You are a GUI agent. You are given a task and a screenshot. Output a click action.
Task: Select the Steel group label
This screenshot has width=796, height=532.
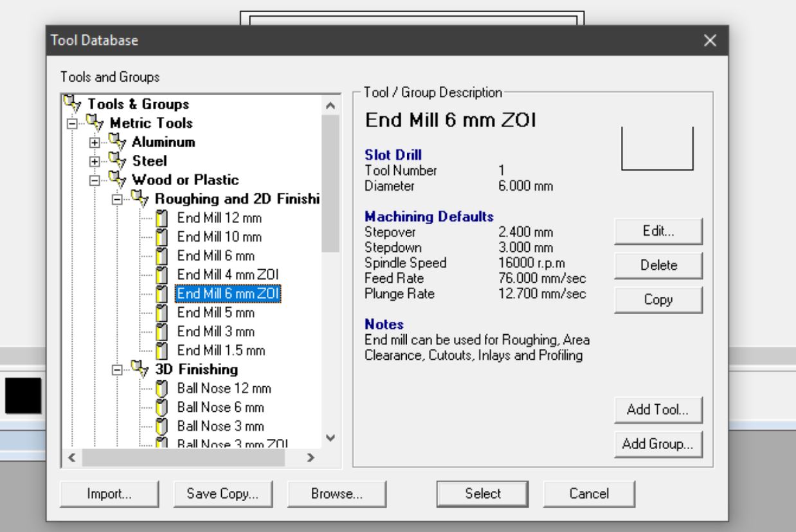[150, 161]
